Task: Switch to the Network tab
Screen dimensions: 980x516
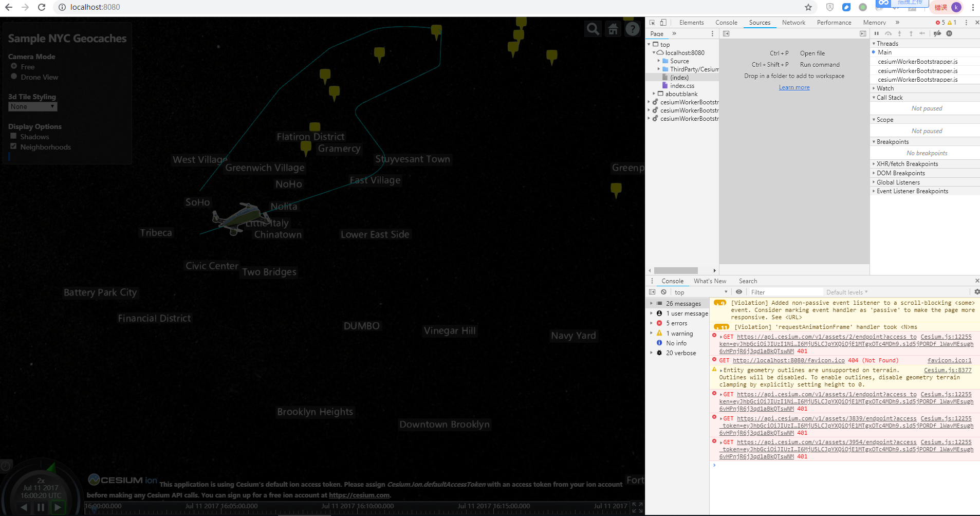Action: coord(793,23)
